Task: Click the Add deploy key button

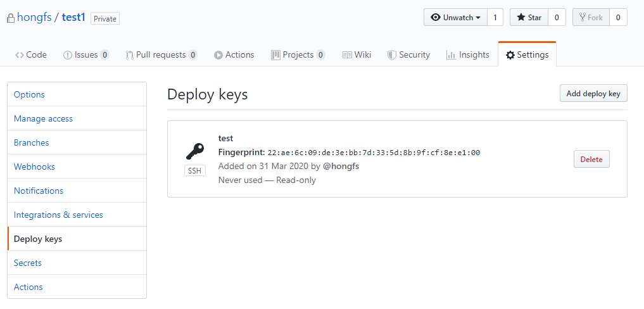Action: (593, 93)
